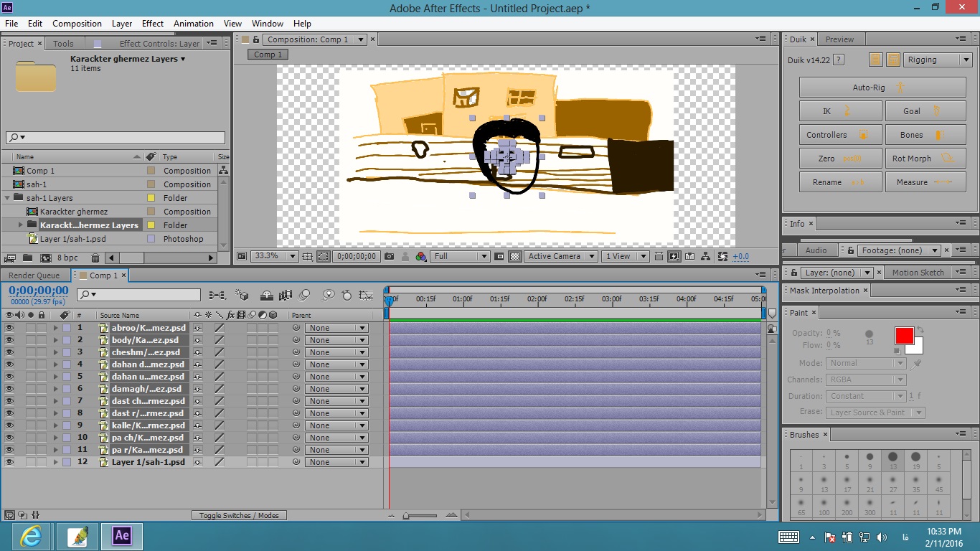Reset exposure icon in viewer footer

[x=722, y=256]
